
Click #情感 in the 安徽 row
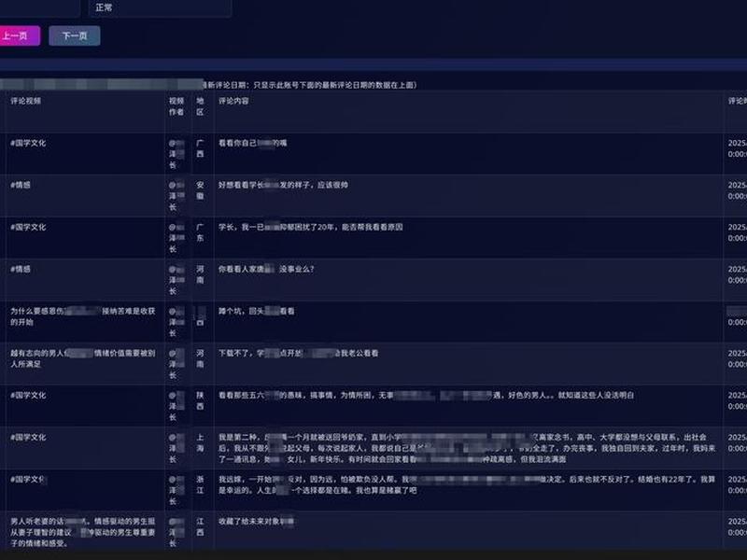pos(21,185)
